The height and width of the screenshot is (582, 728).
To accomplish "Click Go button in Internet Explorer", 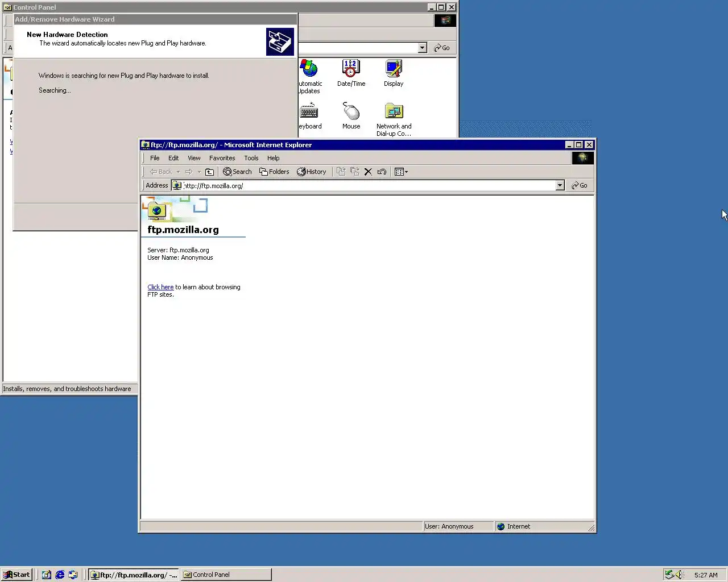I will (580, 185).
